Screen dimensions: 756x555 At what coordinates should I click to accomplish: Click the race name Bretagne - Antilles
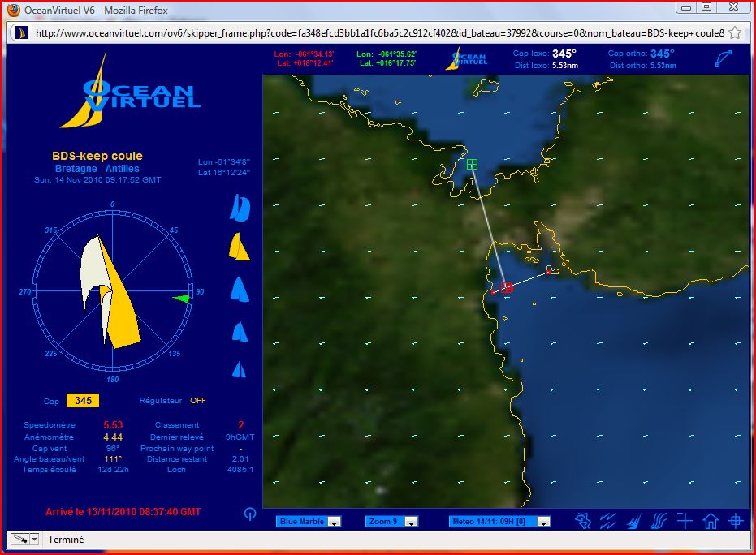click(x=97, y=169)
